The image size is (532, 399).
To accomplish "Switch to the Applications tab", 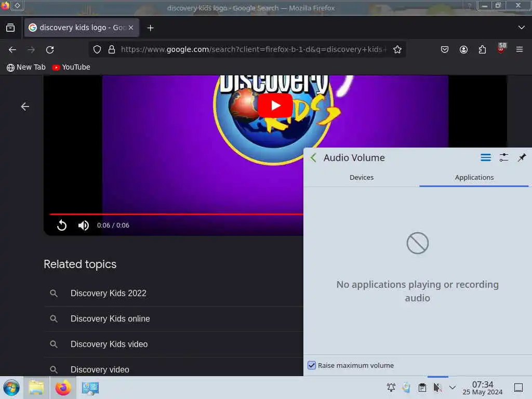I will tap(474, 178).
